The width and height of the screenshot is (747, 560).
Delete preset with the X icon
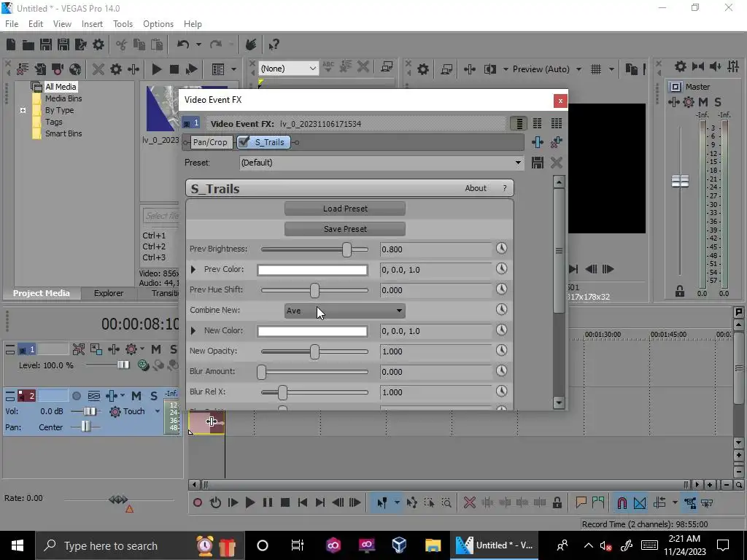556,163
